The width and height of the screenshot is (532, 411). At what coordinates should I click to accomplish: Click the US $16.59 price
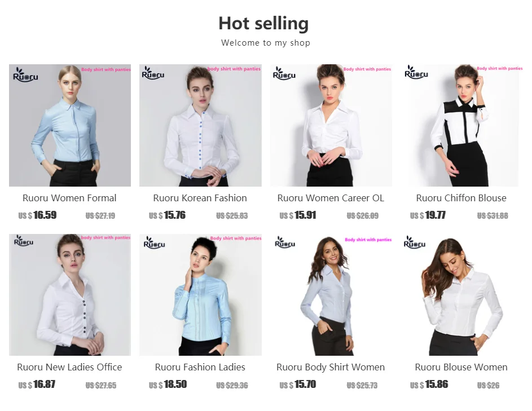click(x=37, y=215)
